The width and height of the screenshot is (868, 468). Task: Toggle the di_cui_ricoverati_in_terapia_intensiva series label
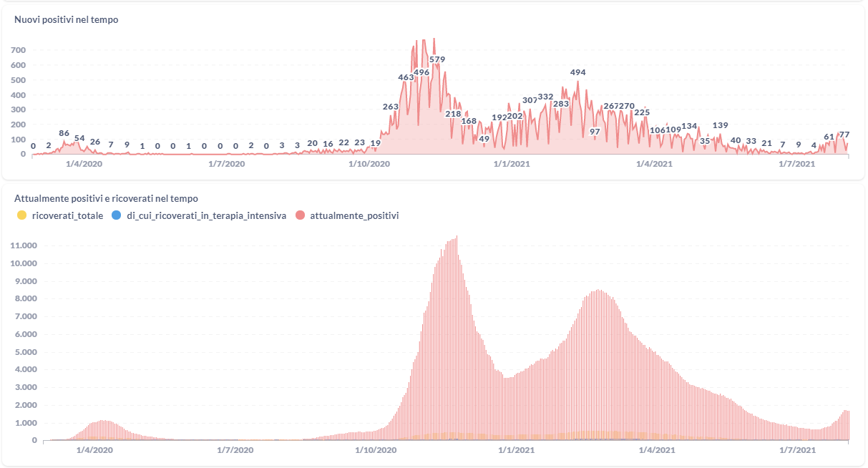(207, 215)
